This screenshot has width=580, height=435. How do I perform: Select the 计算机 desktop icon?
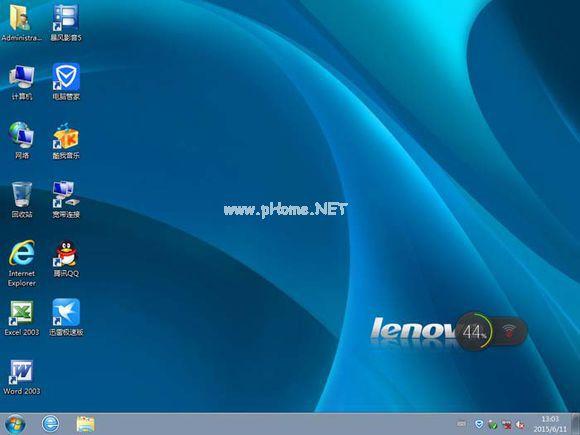[22, 82]
